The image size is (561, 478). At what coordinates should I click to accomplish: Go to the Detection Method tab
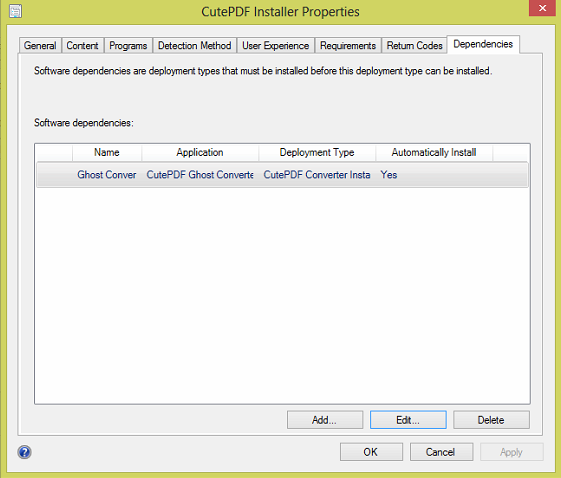194,45
